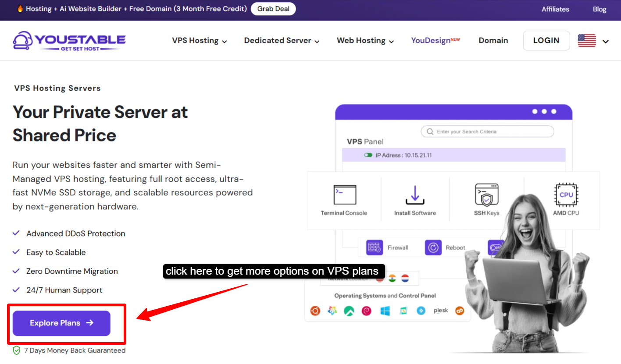621x364 pixels.
Task: Click the YouStable logo
Action: coord(69,40)
